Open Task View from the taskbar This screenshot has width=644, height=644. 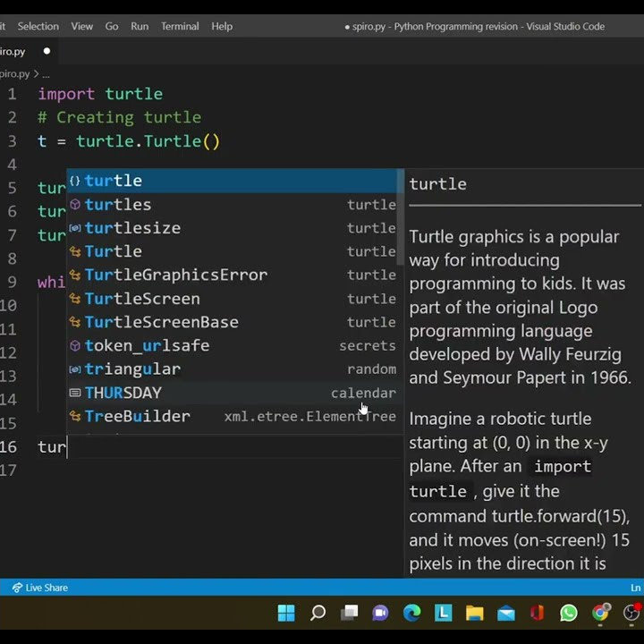pyautogui.click(x=349, y=613)
